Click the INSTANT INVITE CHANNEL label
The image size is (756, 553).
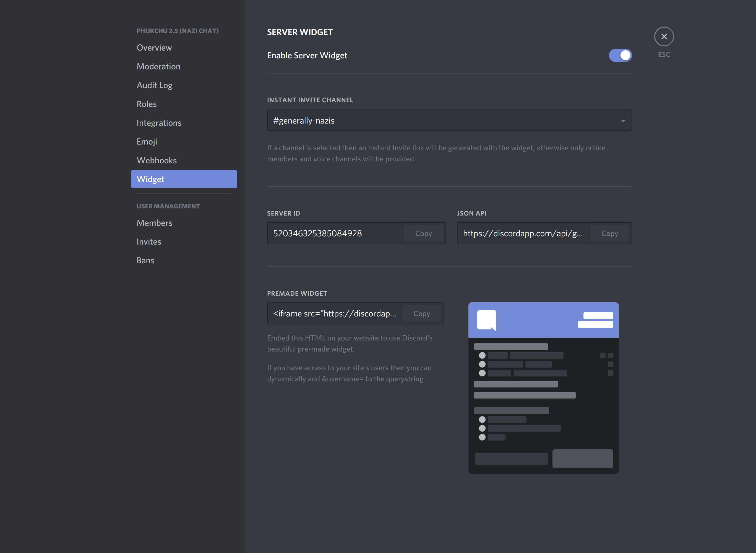tap(310, 100)
